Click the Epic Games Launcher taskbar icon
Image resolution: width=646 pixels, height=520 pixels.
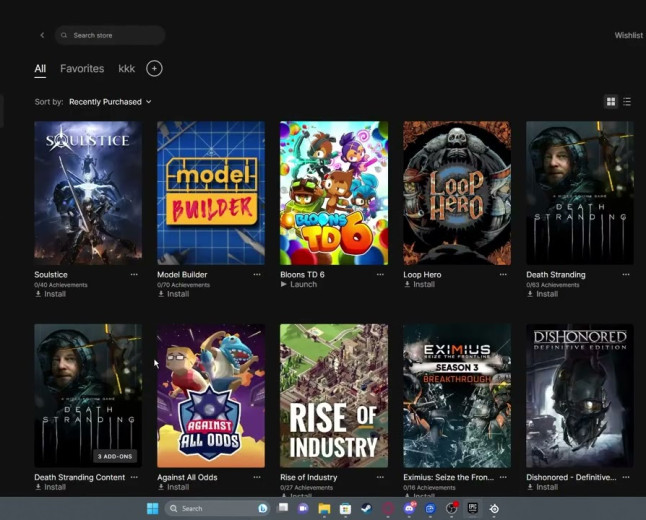pos(473,508)
